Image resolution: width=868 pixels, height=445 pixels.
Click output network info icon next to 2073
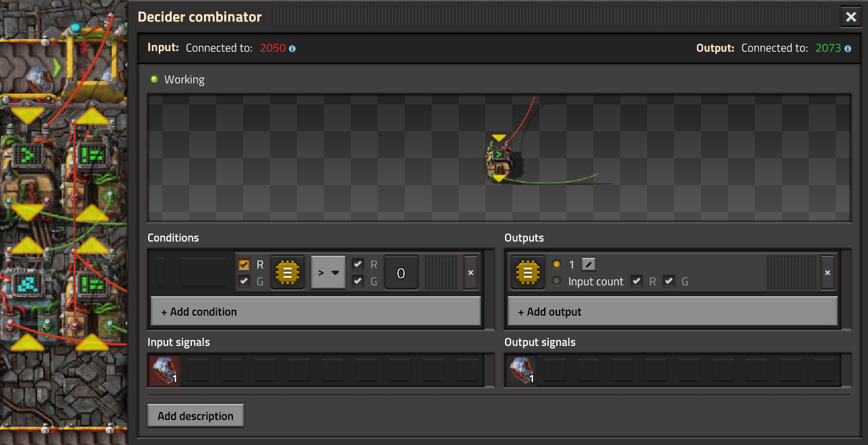tap(848, 48)
